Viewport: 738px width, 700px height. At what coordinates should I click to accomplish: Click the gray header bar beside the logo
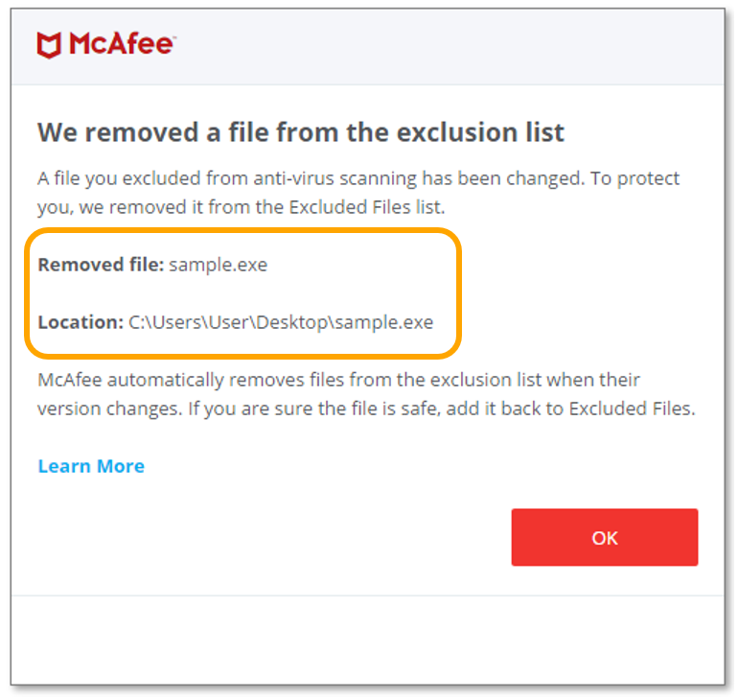pos(450,46)
